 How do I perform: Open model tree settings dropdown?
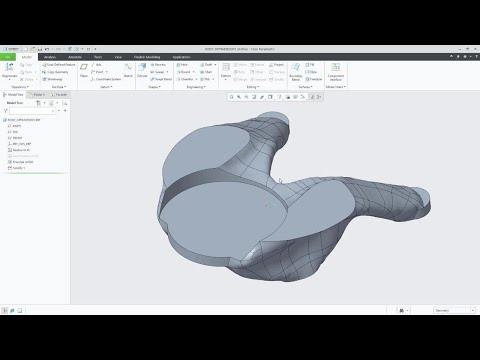tap(40, 103)
